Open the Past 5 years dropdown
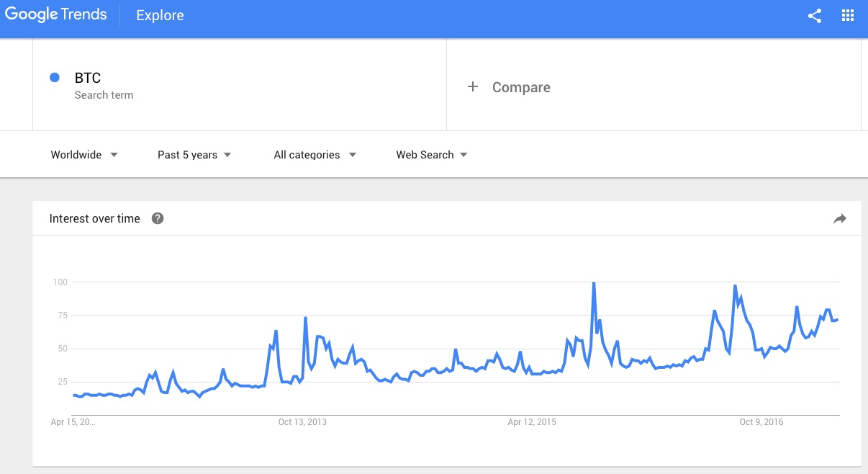The width and height of the screenshot is (868, 474). pyautogui.click(x=194, y=155)
